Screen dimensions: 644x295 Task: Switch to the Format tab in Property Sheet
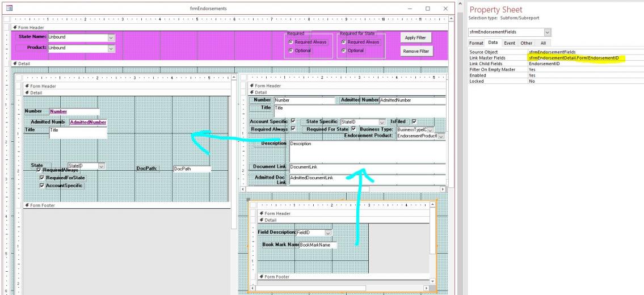477,43
